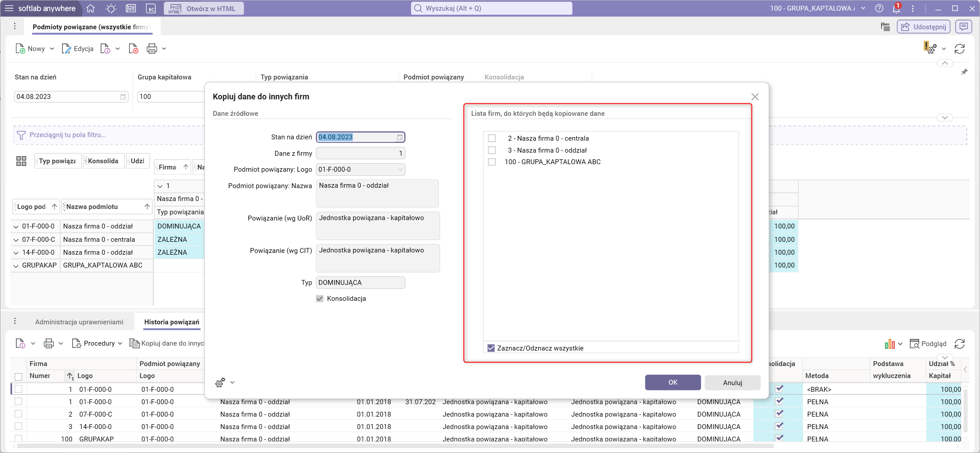Refresh the top list with the reload icon
The image size is (980, 453).
[960, 49]
